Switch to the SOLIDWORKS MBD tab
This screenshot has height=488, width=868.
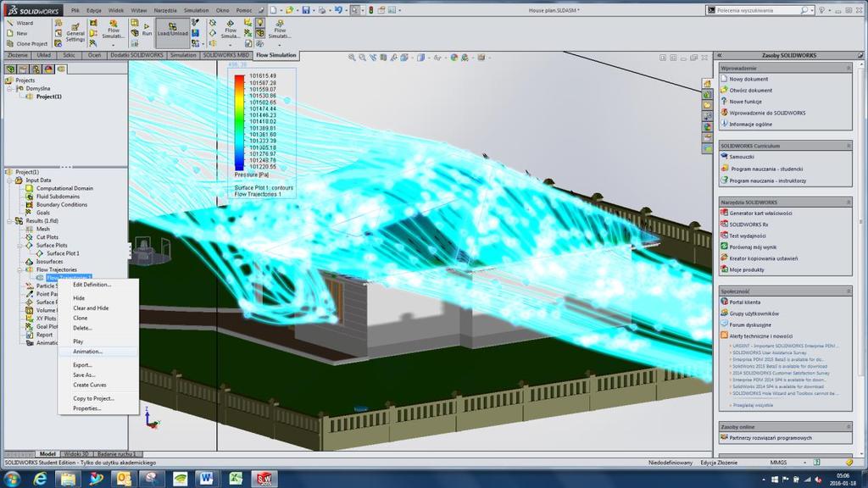tap(225, 55)
